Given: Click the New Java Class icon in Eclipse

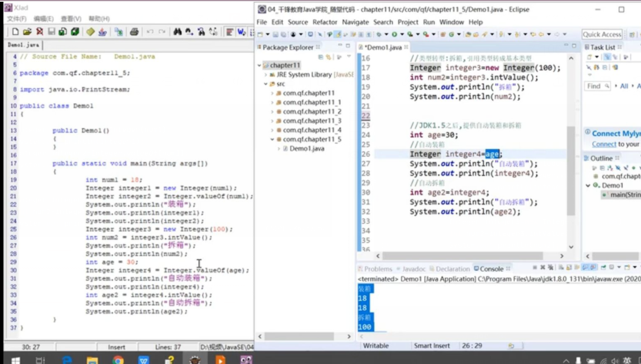Looking at the screenshot, I should [x=451, y=34].
